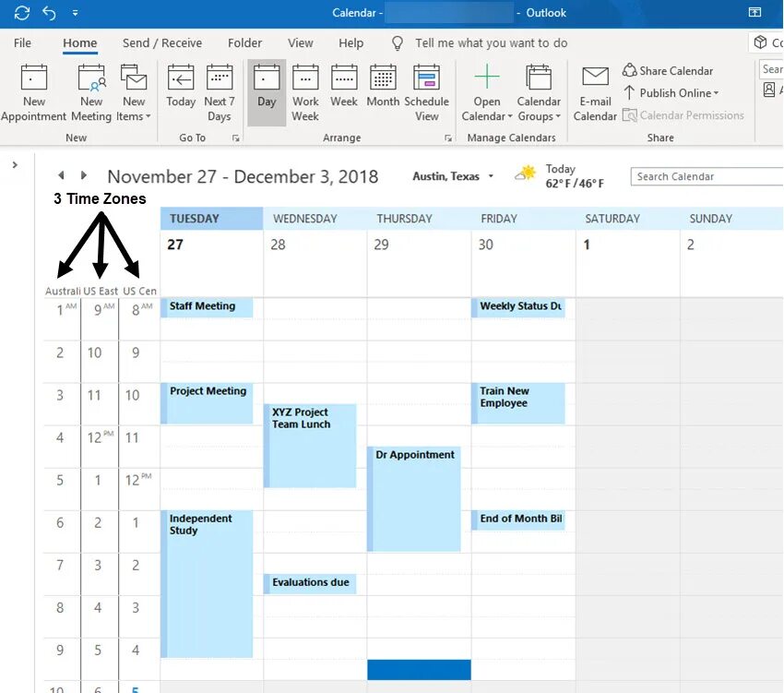The width and height of the screenshot is (784, 693).
Task: Jump to Today in calendar
Action: click(181, 86)
